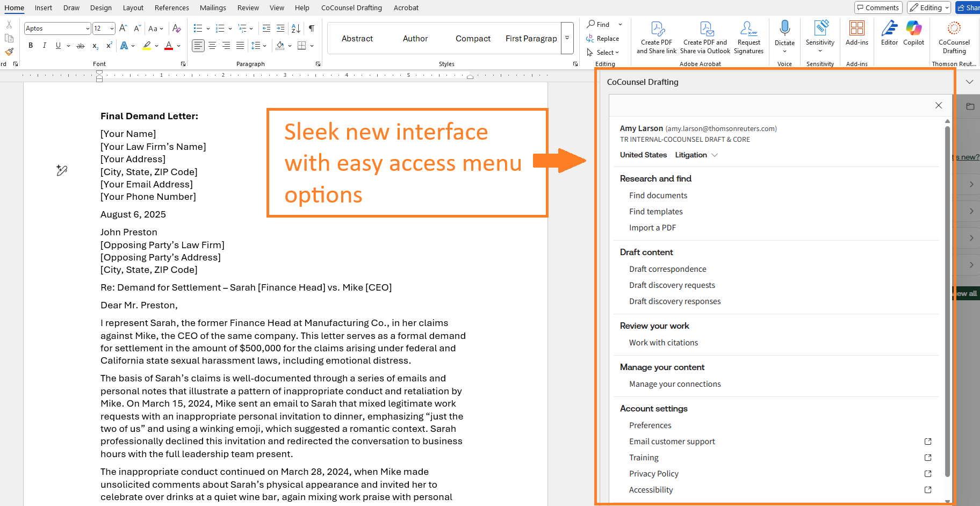
Task: Open Find templates option
Action: 655,212
